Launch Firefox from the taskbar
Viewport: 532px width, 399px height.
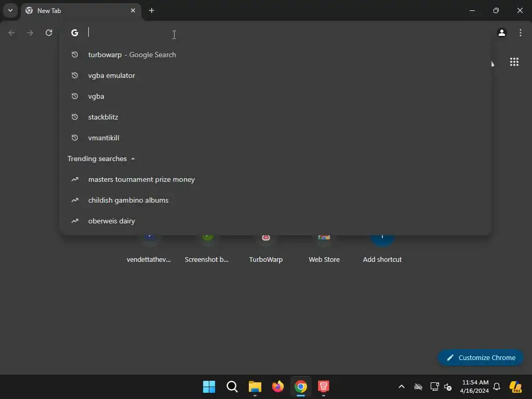click(278, 387)
